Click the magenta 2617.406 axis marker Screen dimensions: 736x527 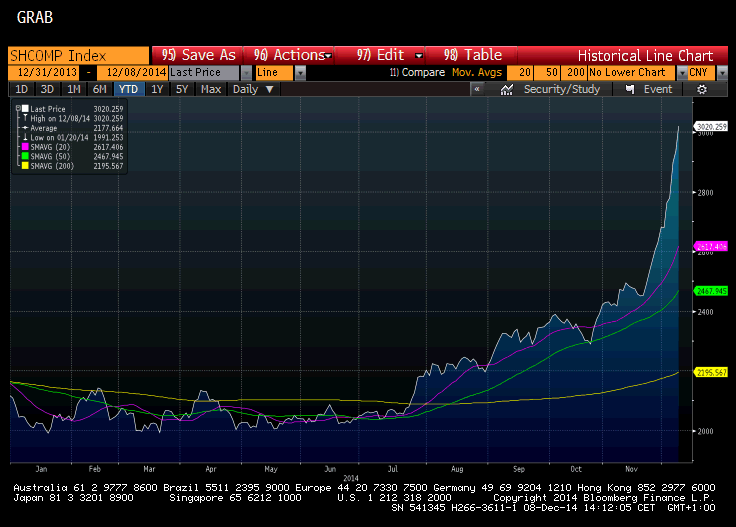click(x=711, y=246)
